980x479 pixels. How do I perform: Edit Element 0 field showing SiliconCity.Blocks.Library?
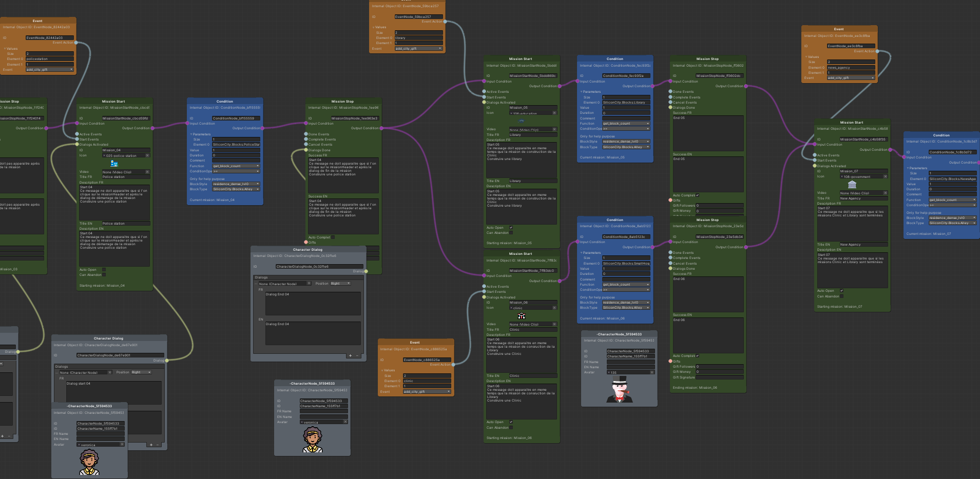click(626, 103)
